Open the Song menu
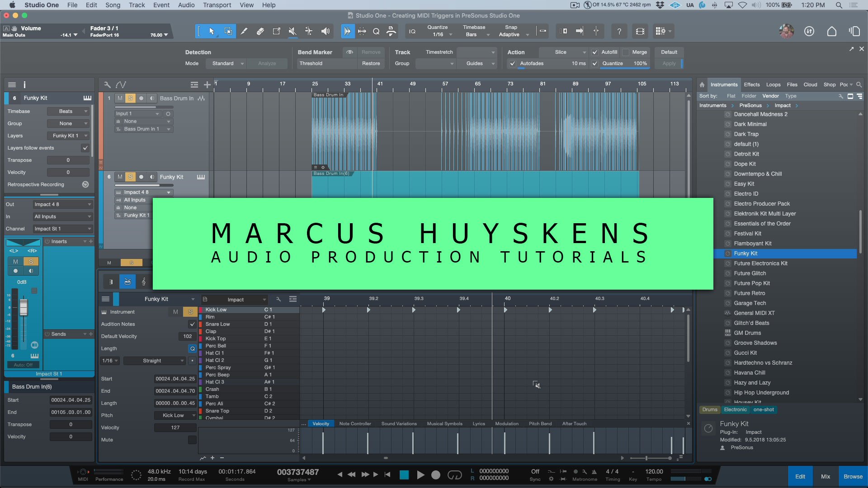Screen dimensions: 868x488 tap(113, 5)
